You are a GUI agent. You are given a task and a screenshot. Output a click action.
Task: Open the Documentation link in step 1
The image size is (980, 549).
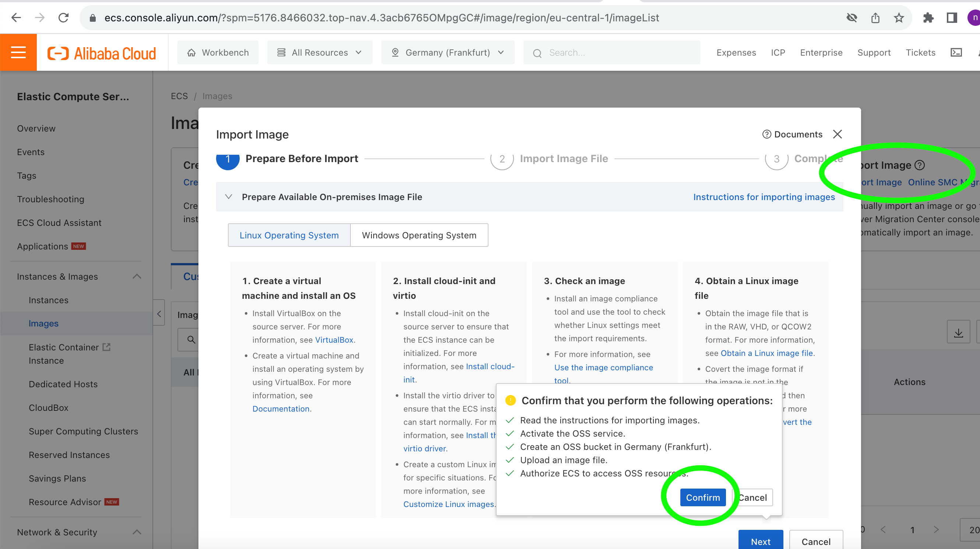pyautogui.click(x=281, y=409)
